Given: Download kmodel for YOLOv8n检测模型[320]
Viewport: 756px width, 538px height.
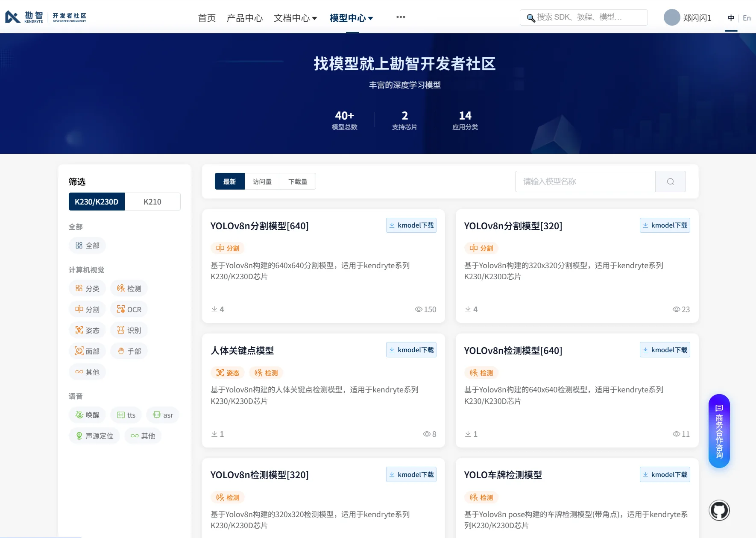Looking at the screenshot, I should coord(411,475).
